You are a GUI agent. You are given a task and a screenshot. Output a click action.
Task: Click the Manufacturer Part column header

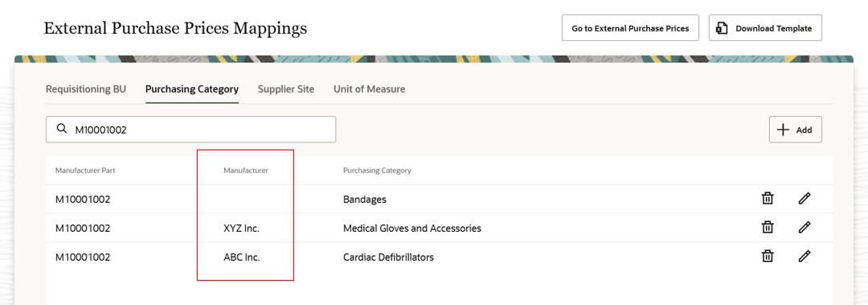pos(85,171)
